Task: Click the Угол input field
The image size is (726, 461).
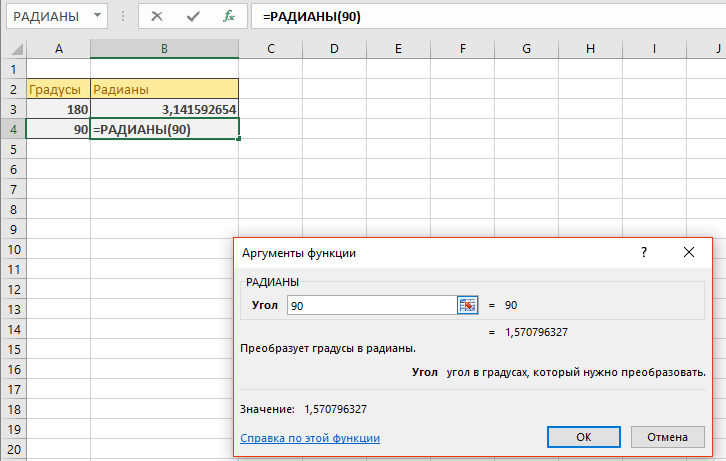Action: pyautogui.click(x=372, y=305)
